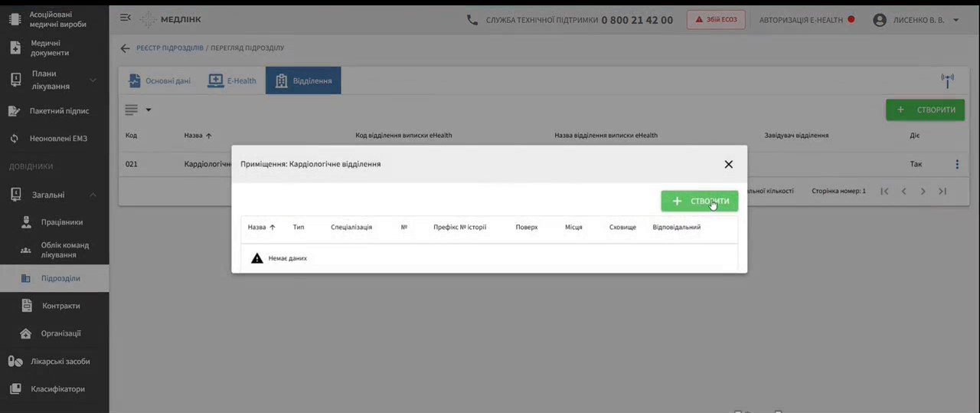
Task: Collapse the Загальні sidebar section
Action: 54,195
